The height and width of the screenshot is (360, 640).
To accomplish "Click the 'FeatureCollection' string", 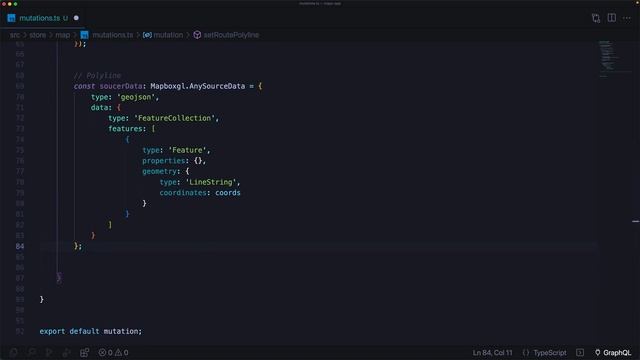I will click(175, 118).
